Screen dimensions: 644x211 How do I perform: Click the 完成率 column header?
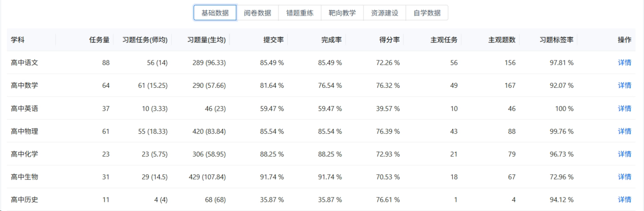(331, 40)
